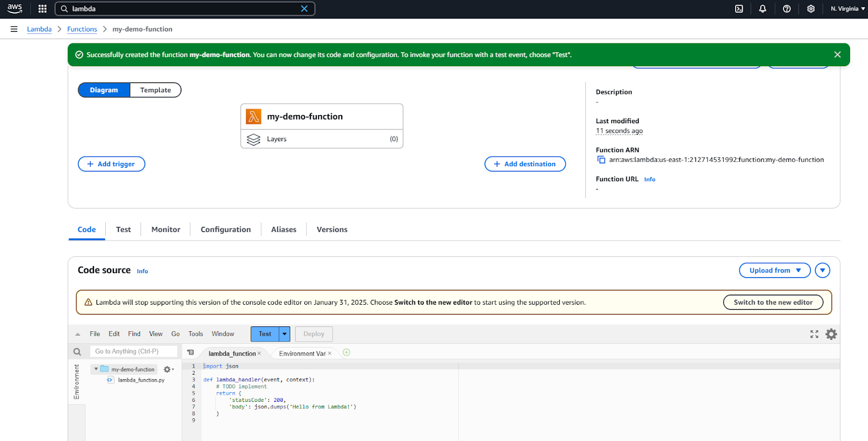This screenshot has height=441, width=868.
Task: Open the Test button dropdown arrow
Action: tap(284, 334)
